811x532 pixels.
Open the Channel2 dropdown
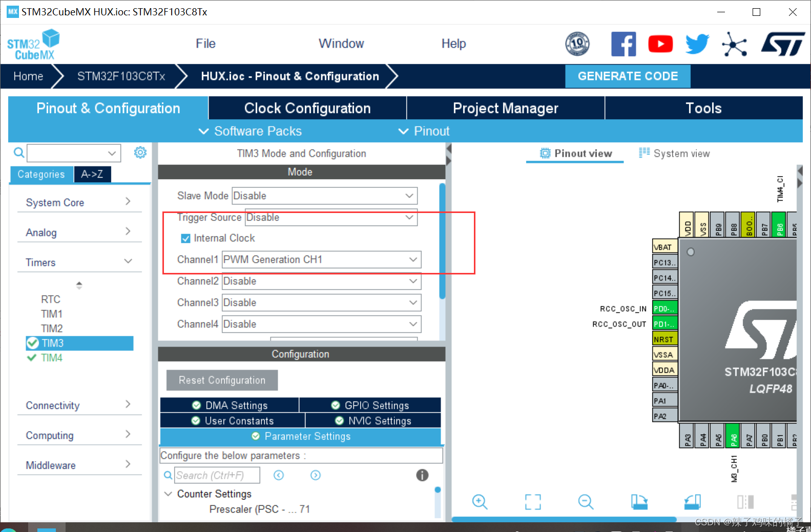click(x=321, y=281)
